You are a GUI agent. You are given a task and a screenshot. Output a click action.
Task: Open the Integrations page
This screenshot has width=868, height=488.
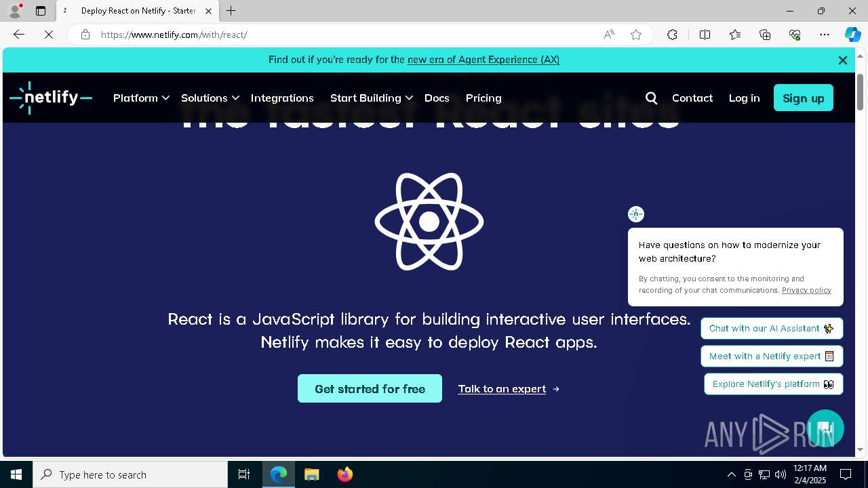click(282, 98)
